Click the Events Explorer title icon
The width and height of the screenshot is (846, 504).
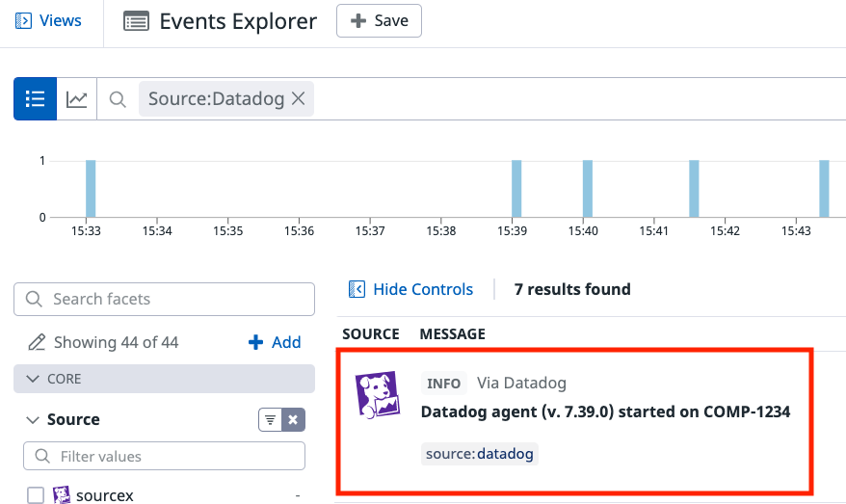coord(136,21)
